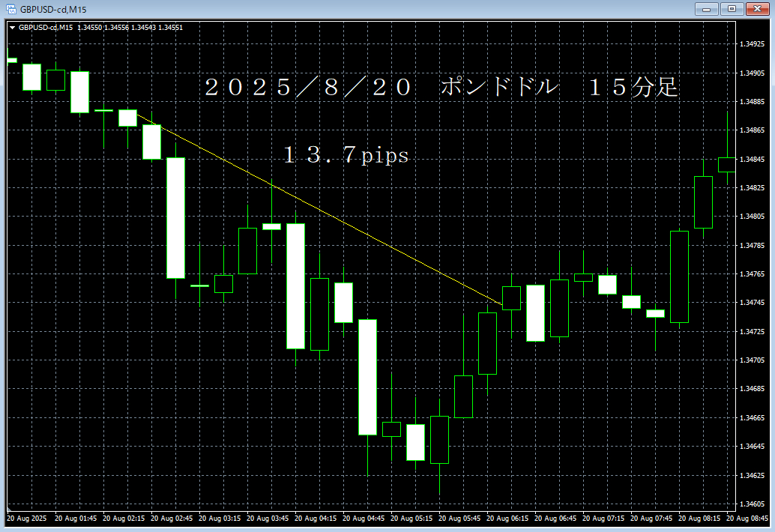
Task: Click the '20 Aug 2025' time axis label
Action: pyautogui.click(x=27, y=519)
